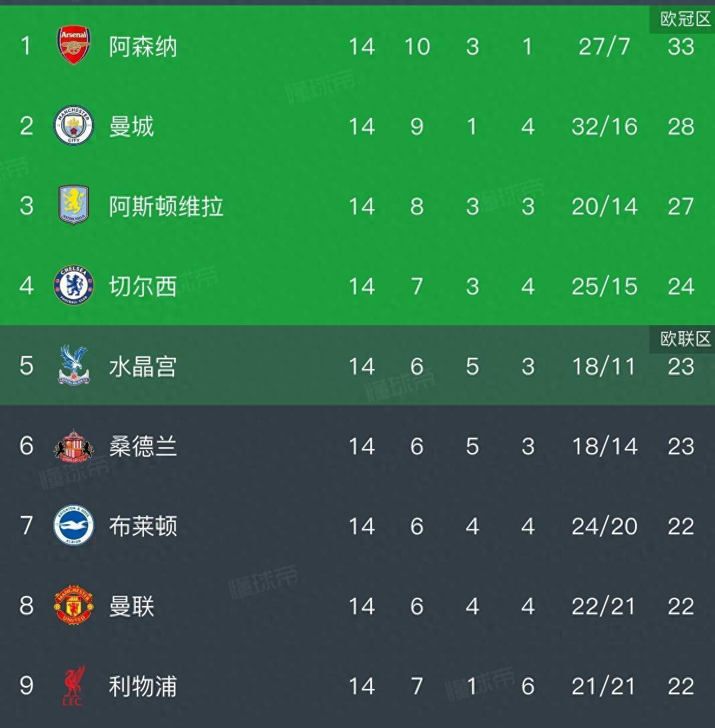
Task: Open team name 阿森纳
Action: pos(143,46)
